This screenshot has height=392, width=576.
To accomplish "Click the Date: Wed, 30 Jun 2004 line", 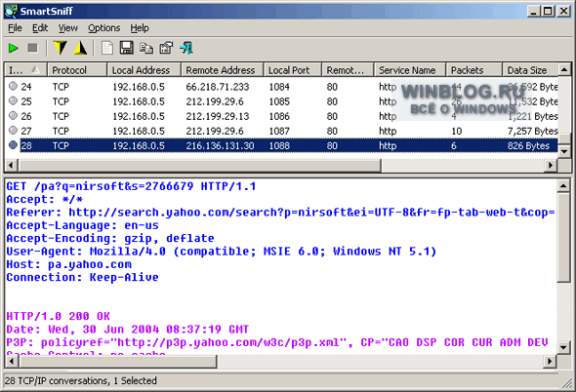I will pyautogui.click(x=128, y=329).
